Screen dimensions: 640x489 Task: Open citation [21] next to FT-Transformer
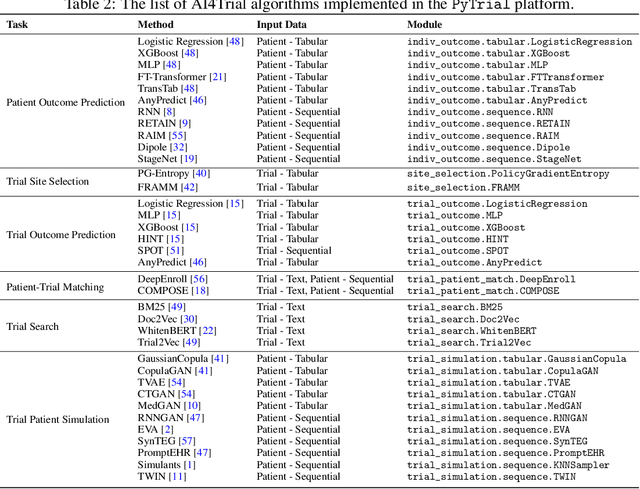(x=216, y=77)
